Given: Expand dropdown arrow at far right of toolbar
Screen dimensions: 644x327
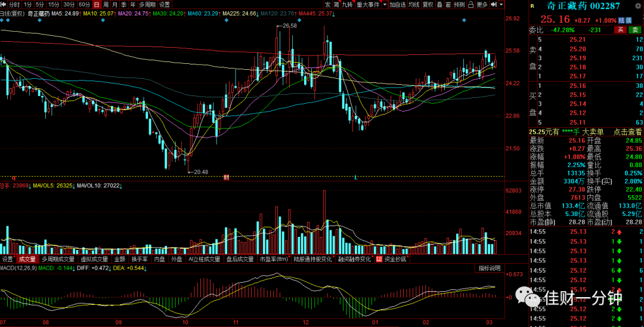Looking at the screenshot, I should (501, 5).
